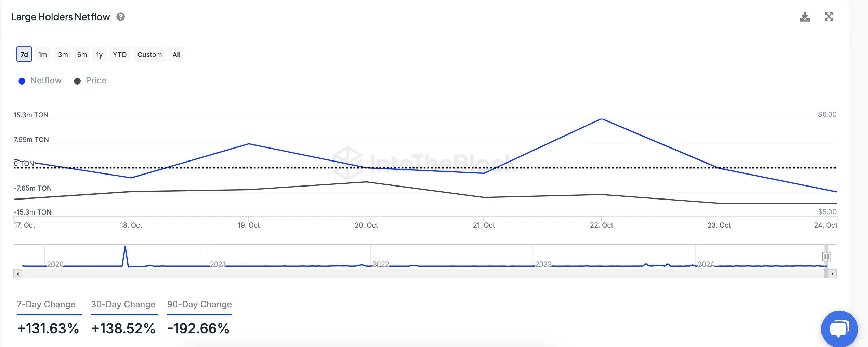The width and height of the screenshot is (868, 347).
Task: Download the Large Holders Netflow chart
Action: pyautogui.click(x=804, y=17)
